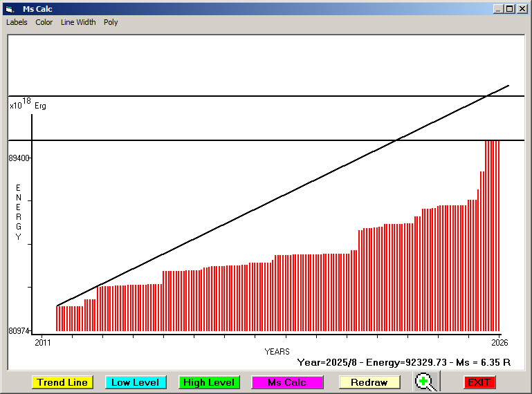This screenshot has width=532, height=394.
Task: Click the Ms Calc title bar icon
Action: [x=9, y=9]
